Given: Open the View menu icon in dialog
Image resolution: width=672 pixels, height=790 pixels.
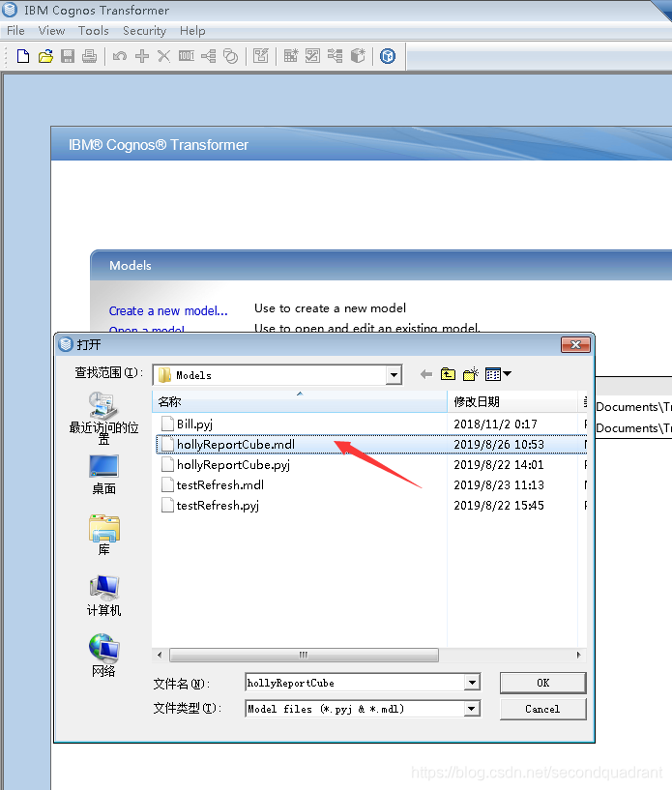Looking at the screenshot, I should point(498,374).
